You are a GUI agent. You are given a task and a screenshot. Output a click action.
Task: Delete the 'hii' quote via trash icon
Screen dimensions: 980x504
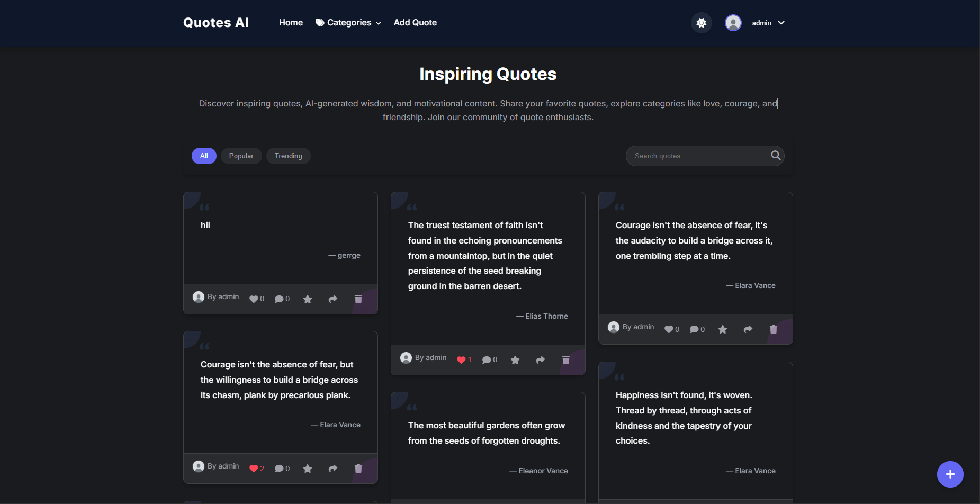(x=358, y=299)
